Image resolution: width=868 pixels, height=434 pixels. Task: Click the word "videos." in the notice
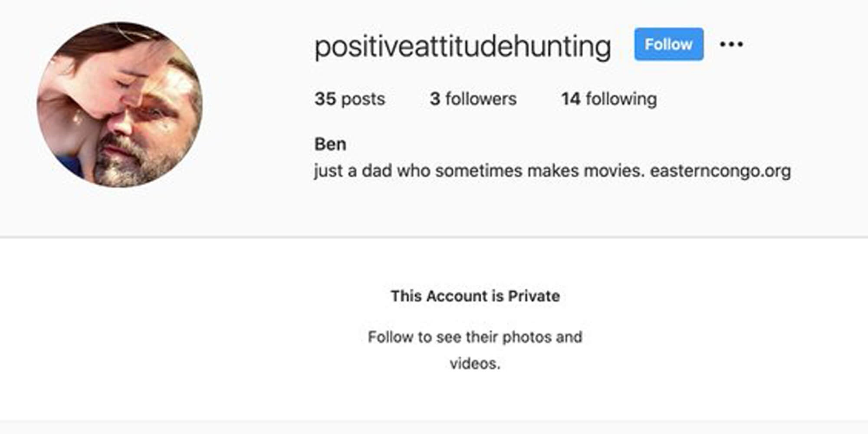click(x=475, y=364)
